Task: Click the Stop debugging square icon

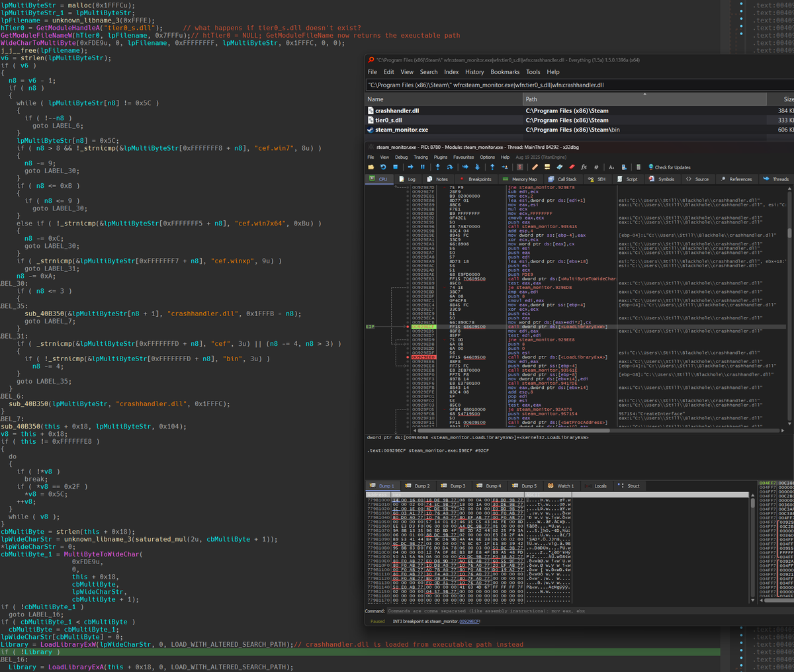Action: pyautogui.click(x=395, y=167)
